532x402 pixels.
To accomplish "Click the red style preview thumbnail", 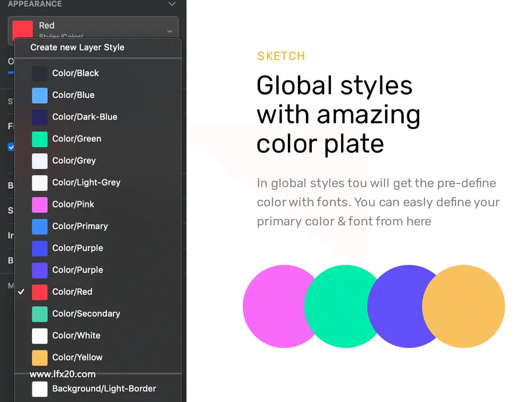I will [22, 29].
